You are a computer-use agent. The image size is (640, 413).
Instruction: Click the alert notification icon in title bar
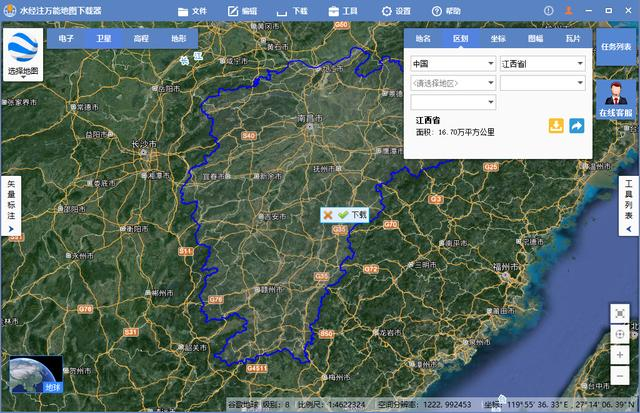[549, 11]
